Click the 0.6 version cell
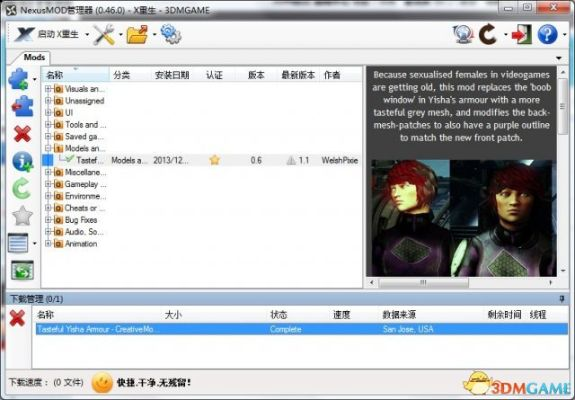This screenshot has height=400, width=575. [256, 160]
